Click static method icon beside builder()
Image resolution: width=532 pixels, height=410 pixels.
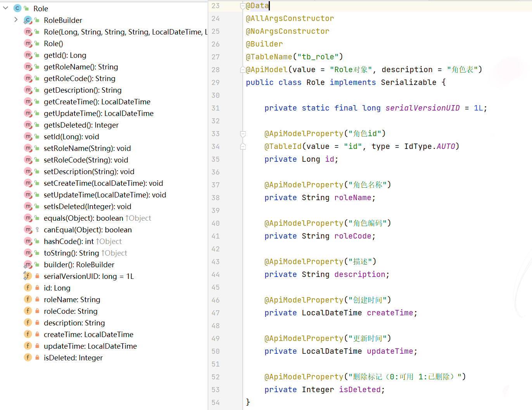(x=28, y=265)
